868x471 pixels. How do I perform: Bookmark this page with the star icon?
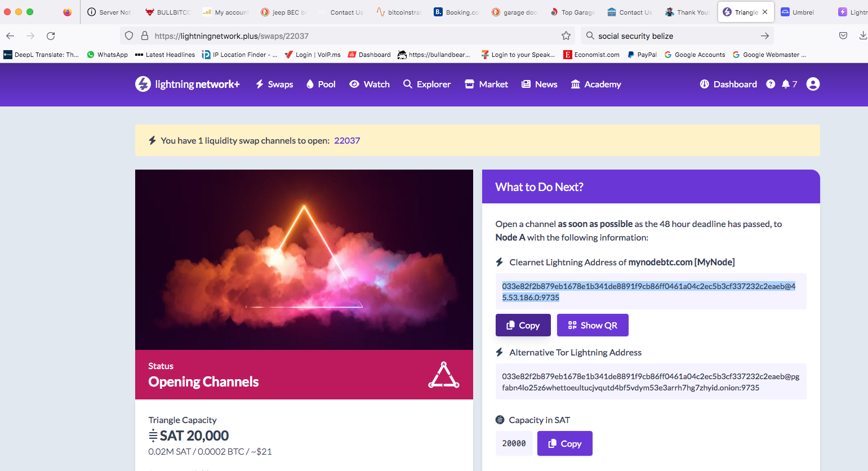[566, 36]
